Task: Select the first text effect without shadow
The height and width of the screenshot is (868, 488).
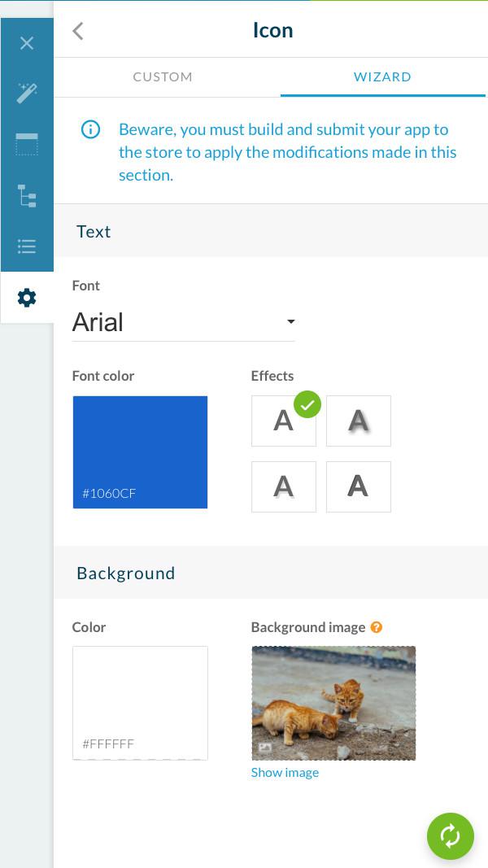Action: point(283,421)
